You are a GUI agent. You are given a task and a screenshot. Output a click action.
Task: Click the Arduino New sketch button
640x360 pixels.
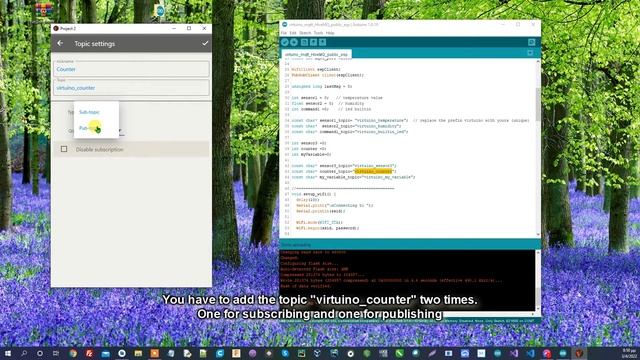coord(304,42)
